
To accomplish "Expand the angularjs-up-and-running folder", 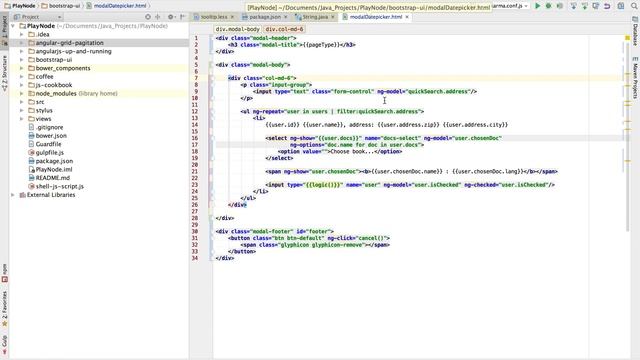I will (x=22, y=51).
